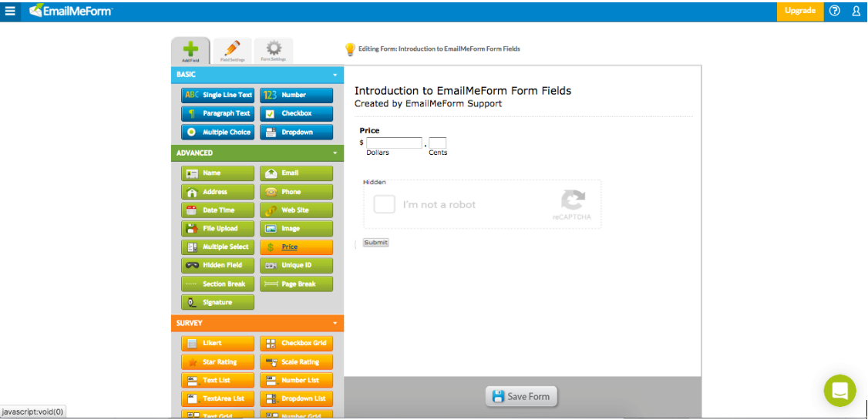Add a Likert survey field
Viewport: 868px width, 420px height.
click(217, 343)
